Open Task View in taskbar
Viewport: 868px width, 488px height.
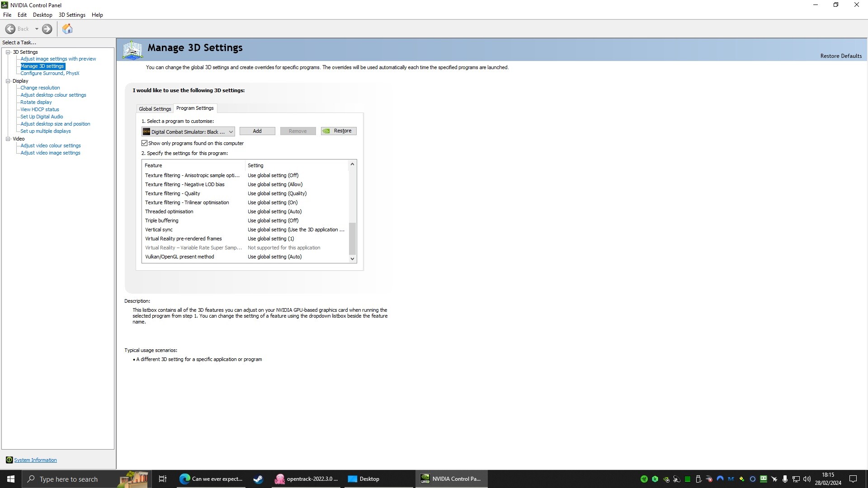pos(163,479)
